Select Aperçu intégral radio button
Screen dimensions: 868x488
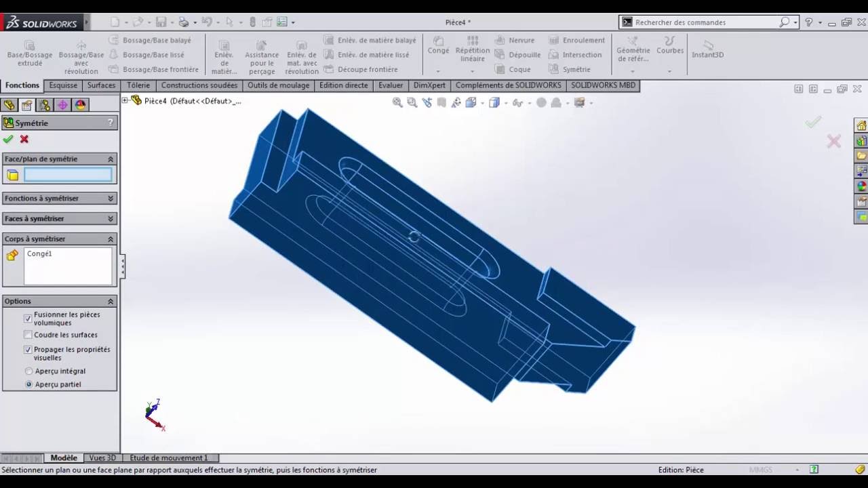28,371
